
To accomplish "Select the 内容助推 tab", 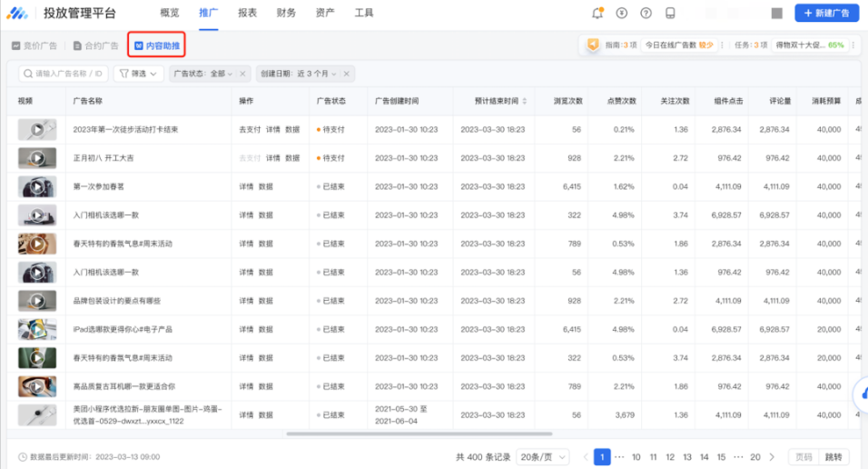I will 159,45.
